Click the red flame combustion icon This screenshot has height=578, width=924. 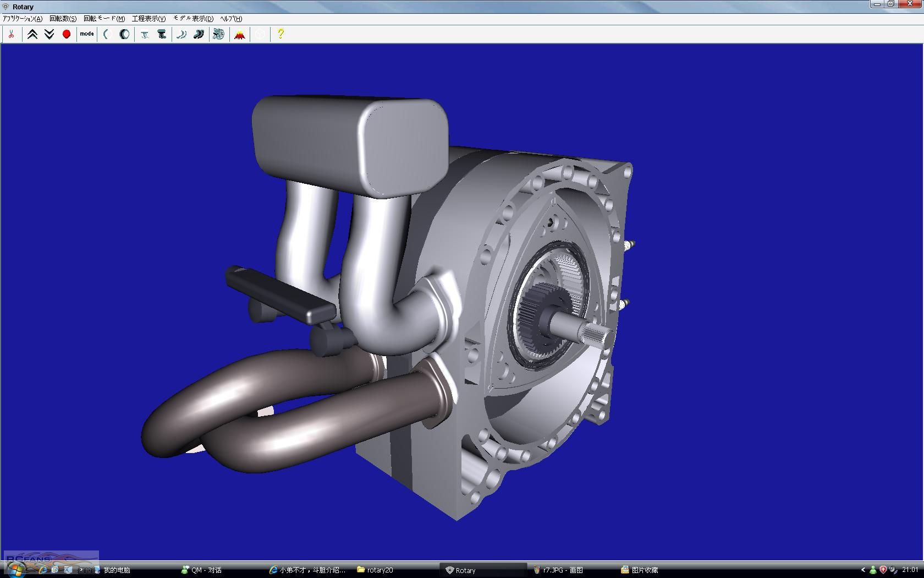coord(239,34)
